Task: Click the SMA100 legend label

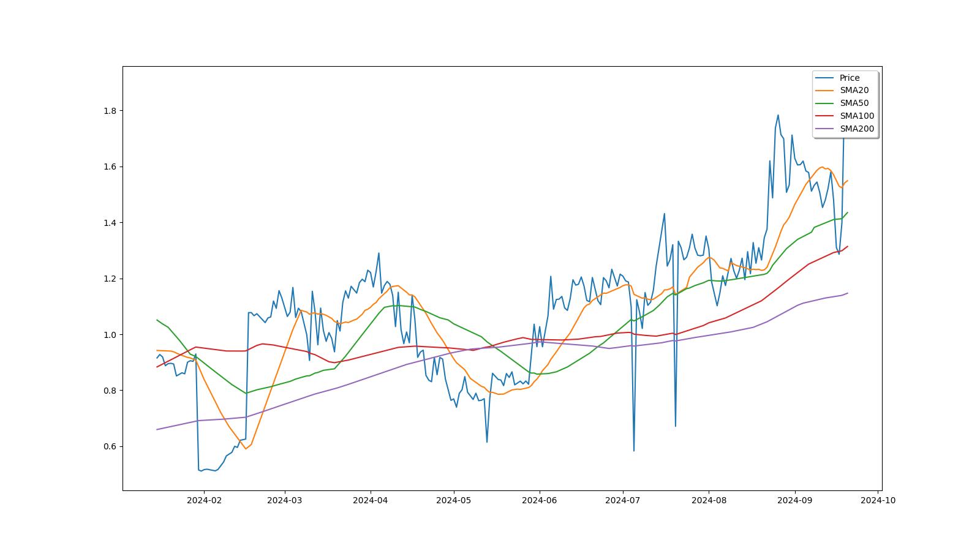Action: coord(857,116)
